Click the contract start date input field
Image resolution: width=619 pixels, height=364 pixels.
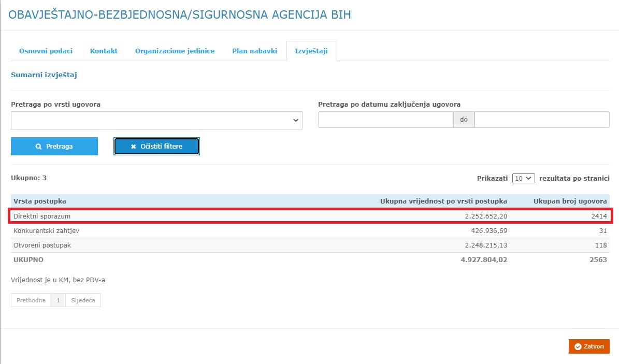[386, 120]
